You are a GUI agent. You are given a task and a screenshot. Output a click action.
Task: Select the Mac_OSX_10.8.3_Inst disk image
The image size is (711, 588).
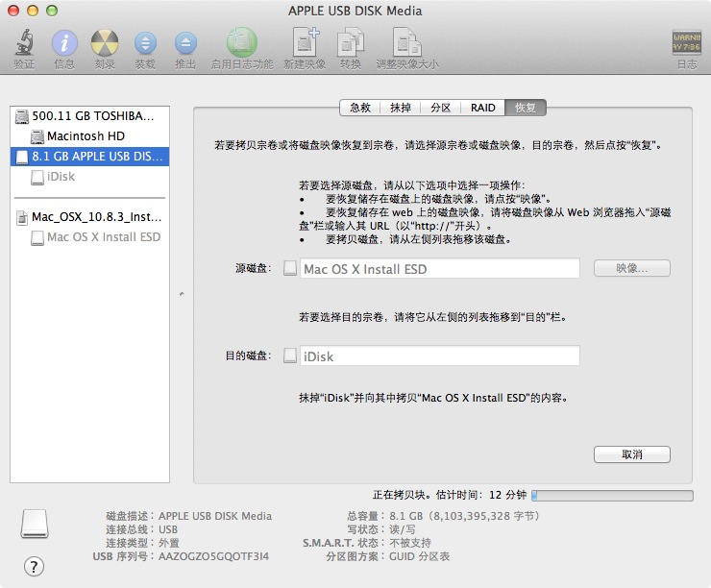pos(89,217)
